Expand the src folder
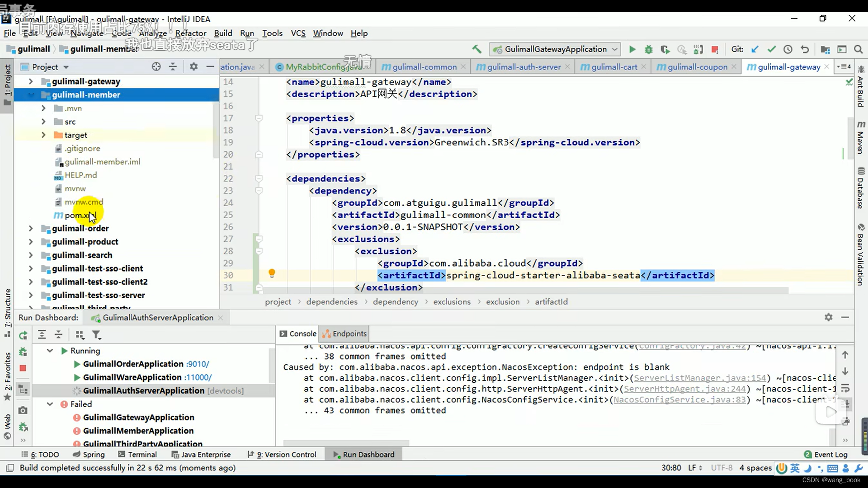Viewport: 868px width, 488px height. 43,122
